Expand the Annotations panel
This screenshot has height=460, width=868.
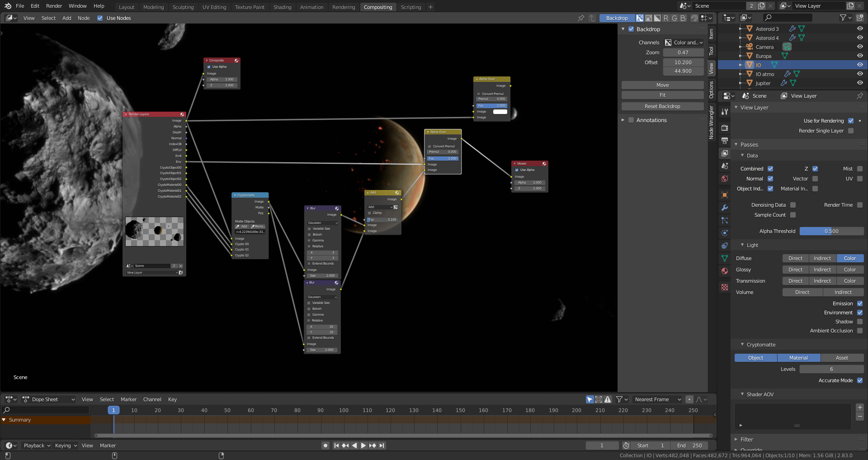tap(623, 120)
